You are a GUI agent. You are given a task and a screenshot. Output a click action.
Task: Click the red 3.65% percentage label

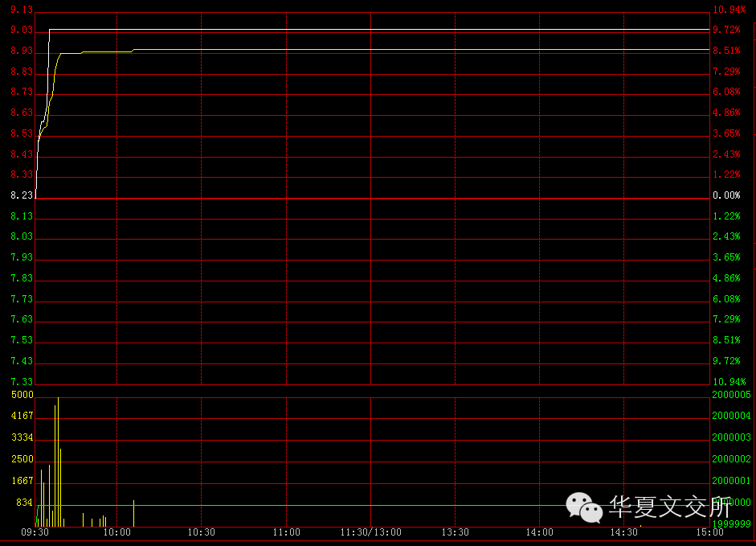[x=726, y=133]
